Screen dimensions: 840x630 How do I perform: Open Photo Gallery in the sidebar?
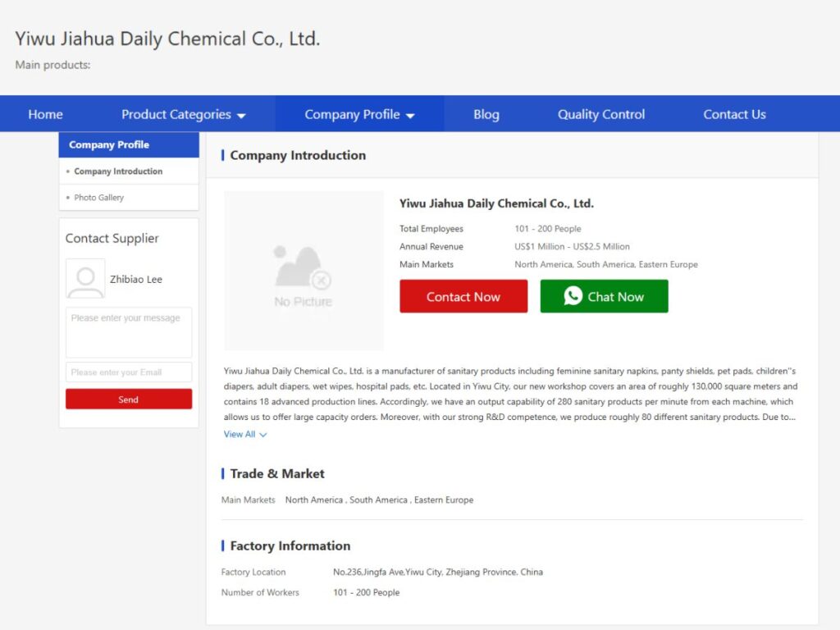coord(98,198)
